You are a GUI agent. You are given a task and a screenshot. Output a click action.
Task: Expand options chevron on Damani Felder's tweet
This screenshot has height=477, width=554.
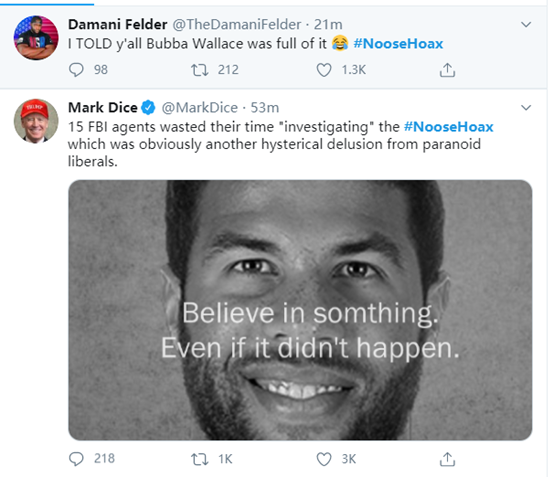526,24
